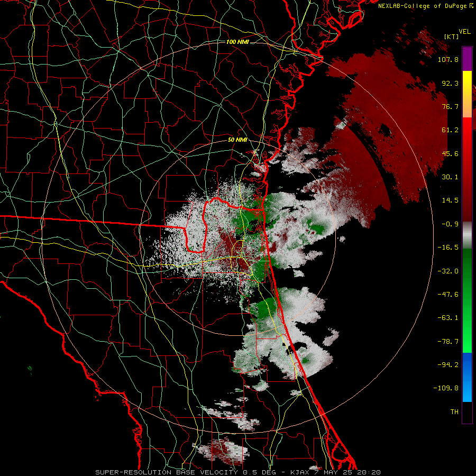Click the 50 NMI range ring label
Screen dimensions: 476x476
(237, 140)
